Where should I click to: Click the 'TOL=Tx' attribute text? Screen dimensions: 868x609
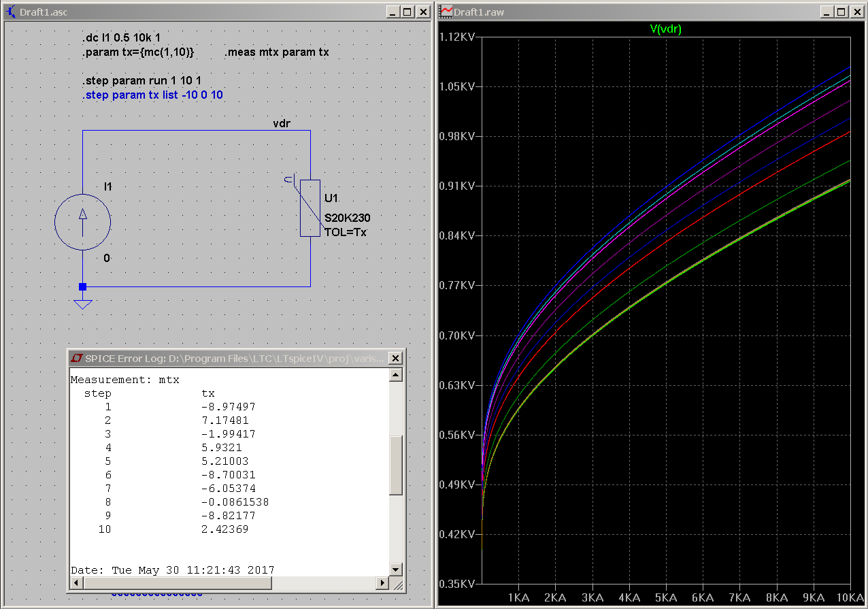tap(346, 232)
